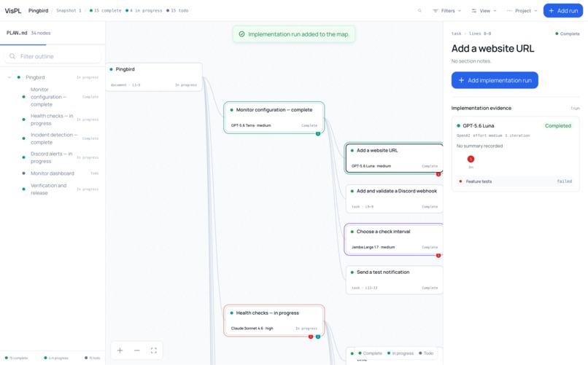The height and width of the screenshot is (365, 588).
Task: Click blue badge under Health checks node
Action: (318, 337)
